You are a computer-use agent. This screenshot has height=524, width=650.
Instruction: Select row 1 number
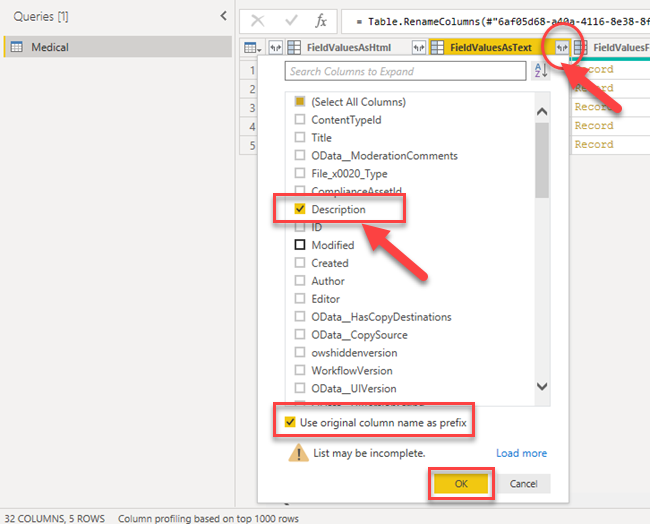pos(252,70)
